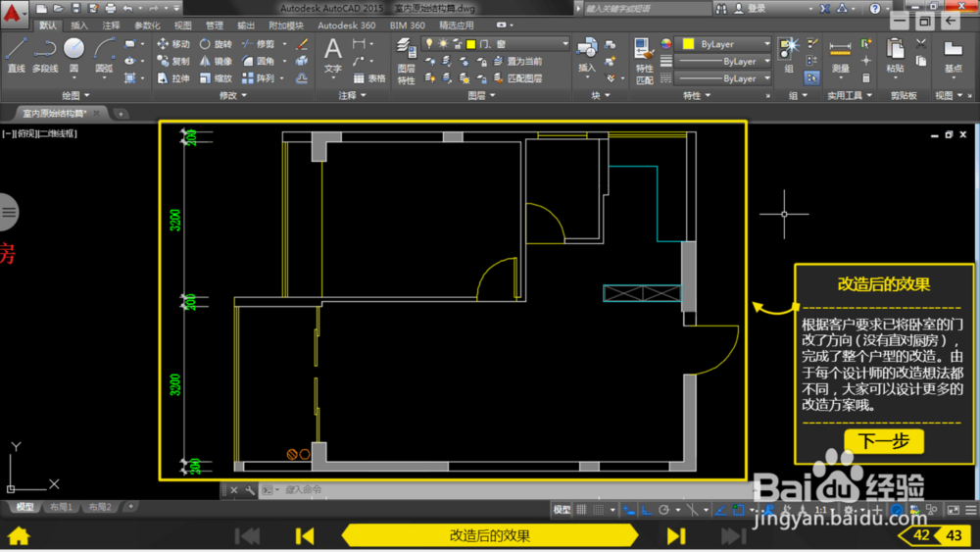Click the Array (阵列) command

pyautogui.click(x=258, y=78)
